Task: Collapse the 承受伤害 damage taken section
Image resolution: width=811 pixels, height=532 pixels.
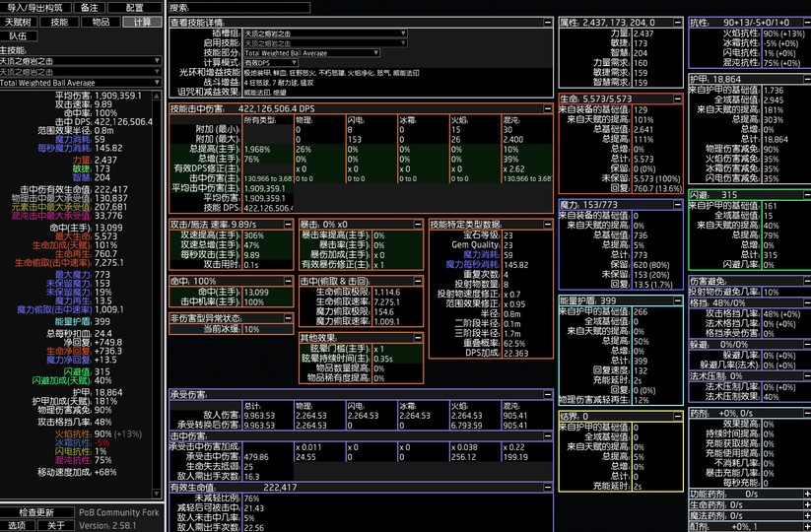Action: (549, 394)
